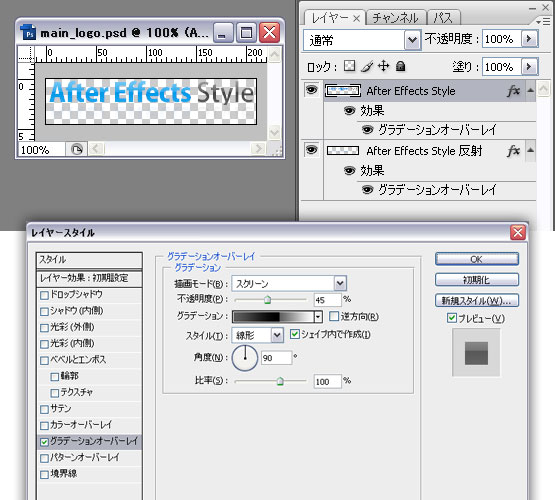Screen dimensions: 555x500
Task: Open gradient picker dropdown arrow
Action: [x=318, y=317]
